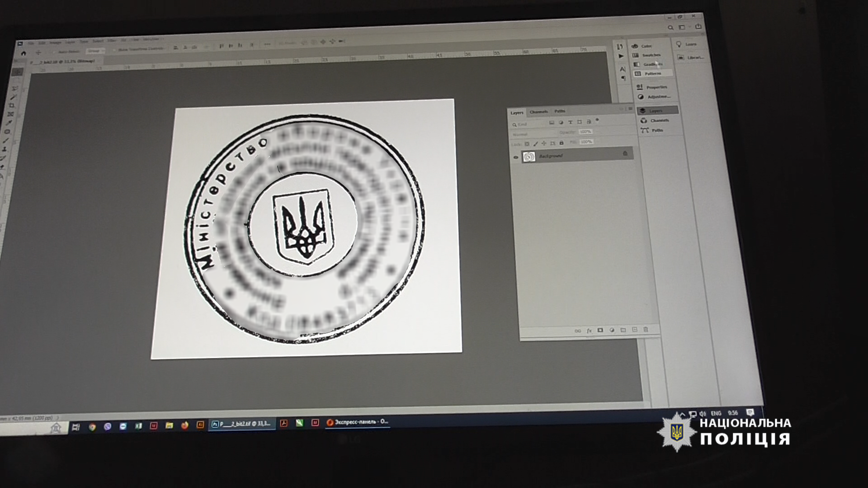Open the Layers panel flyout menu
Viewport: 868px width, 488px height.
630,109
